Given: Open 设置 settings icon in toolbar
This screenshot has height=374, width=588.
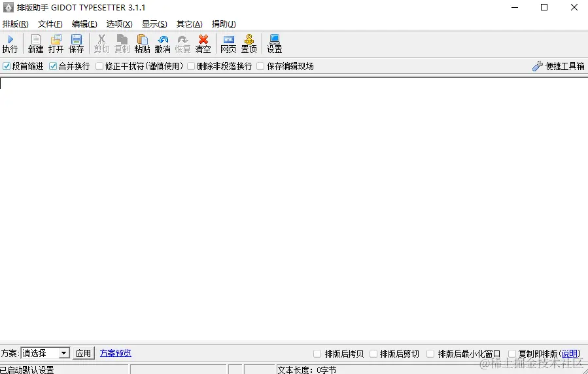Looking at the screenshot, I should pyautogui.click(x=274, y=44).
